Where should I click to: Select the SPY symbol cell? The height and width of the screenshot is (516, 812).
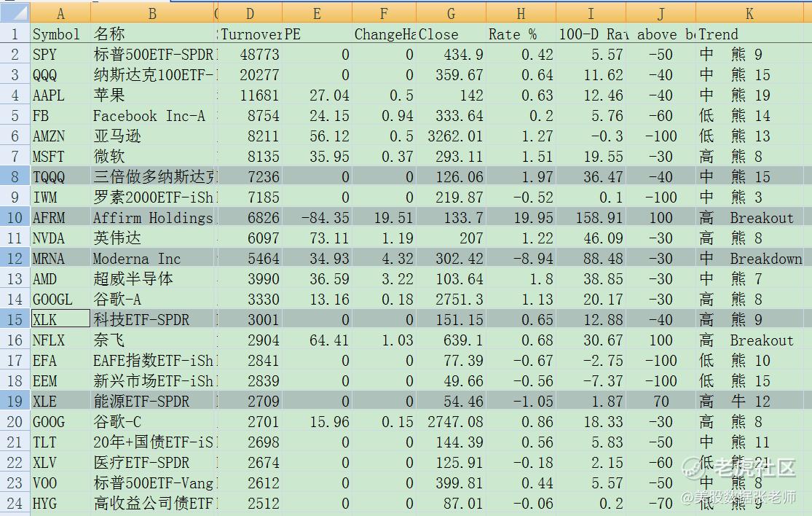coord(60,55)
